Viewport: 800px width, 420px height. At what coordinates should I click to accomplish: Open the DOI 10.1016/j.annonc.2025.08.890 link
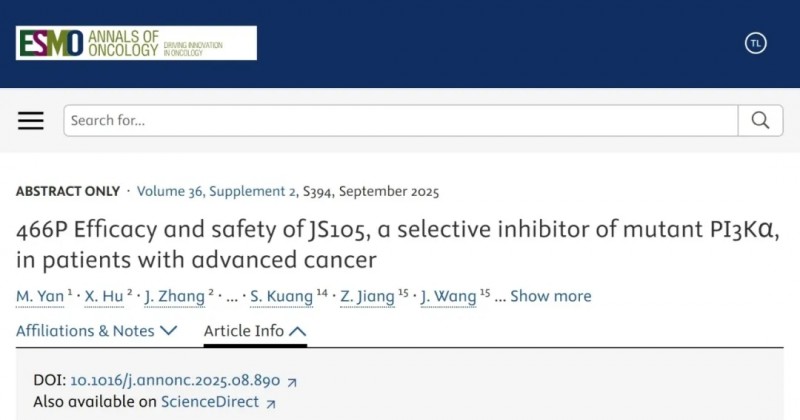(x=174, y=381)
